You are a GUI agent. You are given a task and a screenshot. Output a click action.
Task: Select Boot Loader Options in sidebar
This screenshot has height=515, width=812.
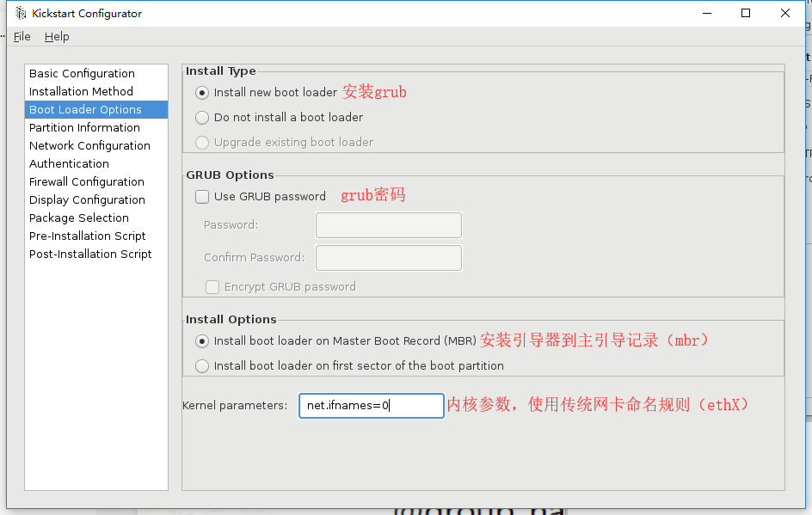pos(96,110)
